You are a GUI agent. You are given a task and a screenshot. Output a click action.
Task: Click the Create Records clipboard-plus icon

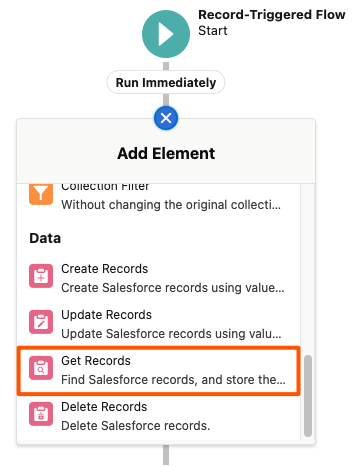coord(41,276)
